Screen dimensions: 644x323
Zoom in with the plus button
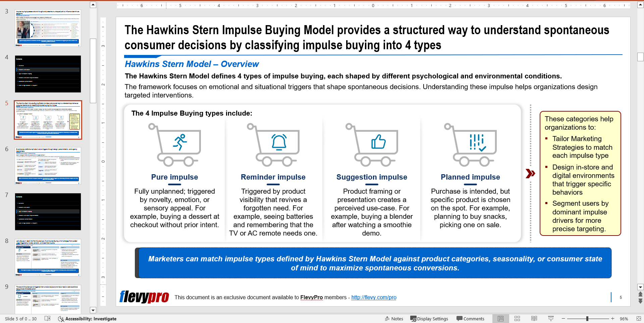pyautogui.click(x=612, y=319)
